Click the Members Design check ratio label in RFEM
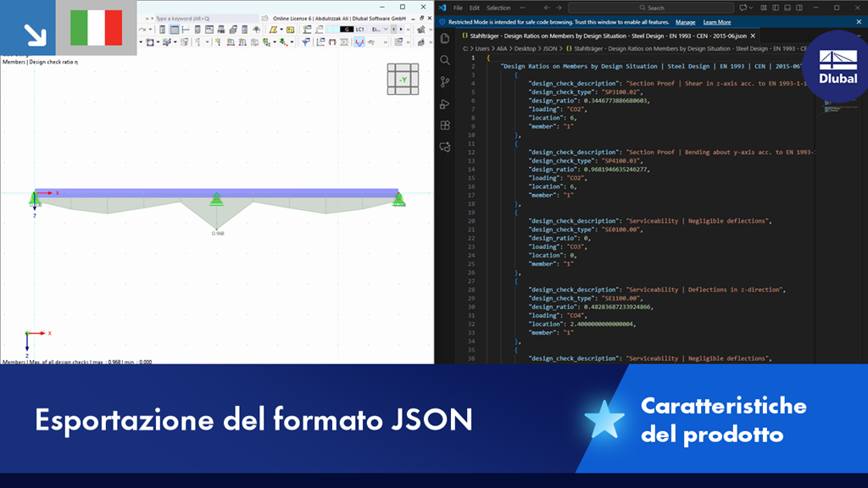Viewport: 868px width, 488px height. click(41, 62)
